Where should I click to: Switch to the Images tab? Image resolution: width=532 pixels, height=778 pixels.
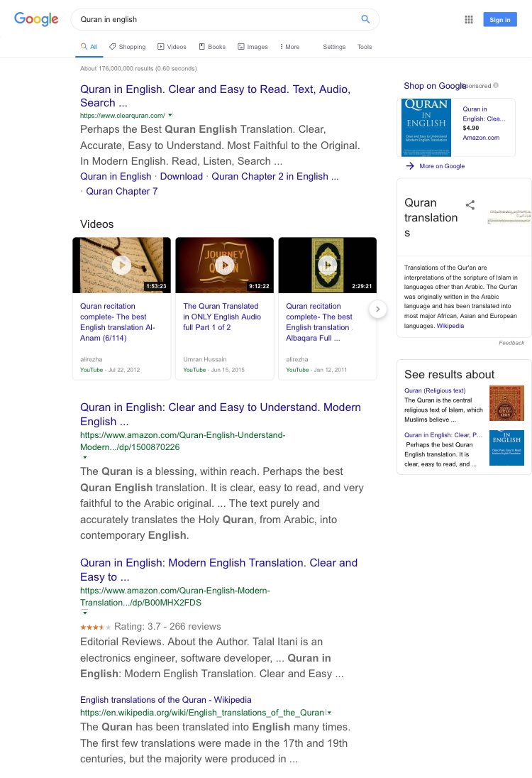(253, 47)
